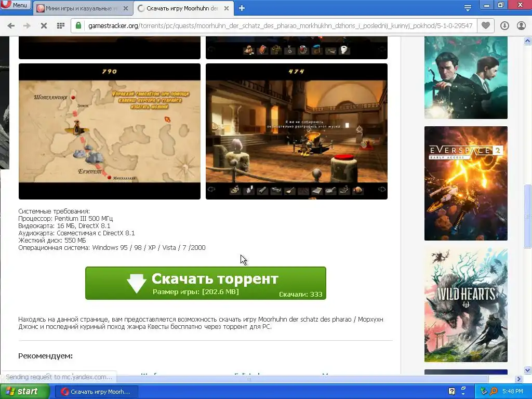532x399 pixels.
Task: Click the vertical scrollbar down arrow
Action: [x=527, y=370]
